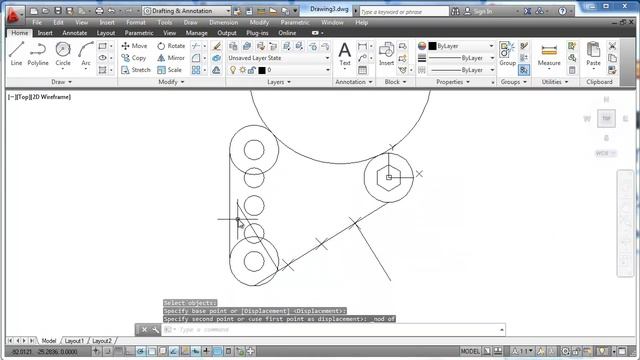Click the Undo arrow in quick access toolbar
This screenshot has height=360, width=640.
pyautogui.click(x=111, y=11)
